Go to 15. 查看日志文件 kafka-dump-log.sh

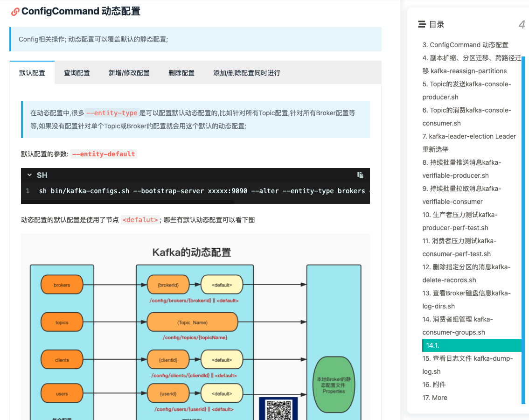pos(467,365)
